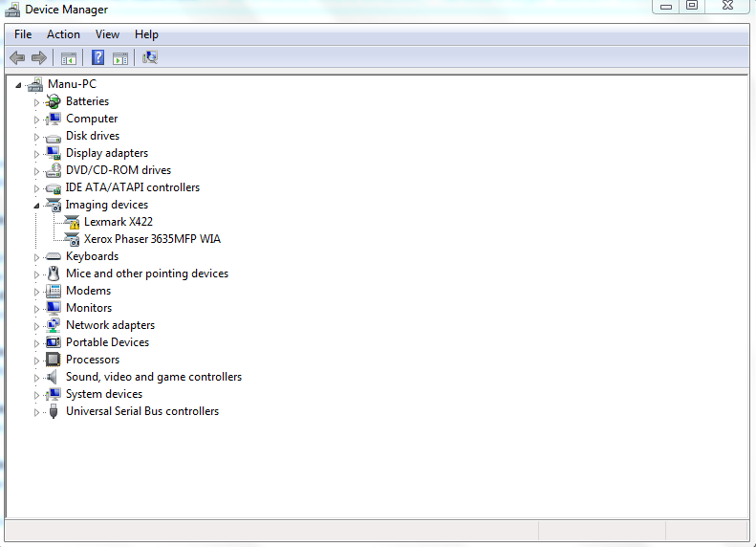The height and width of the screenshot is (547, 756).
Task: Click the Lexmark X422 warning device icon
Action: point(72,222)
